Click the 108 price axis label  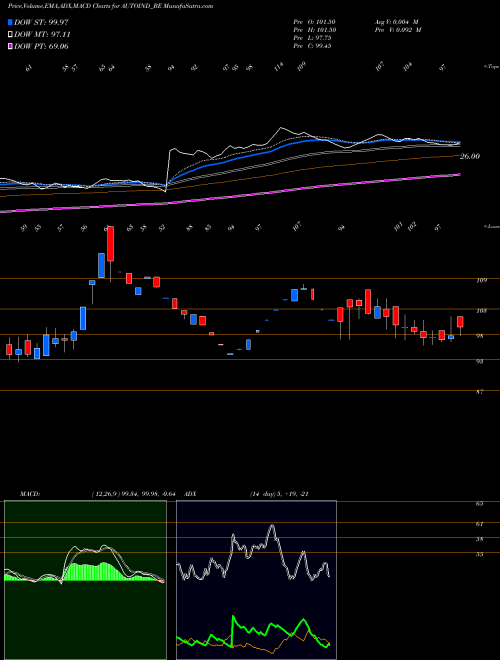pyautogui.click(x=481, y=311)
